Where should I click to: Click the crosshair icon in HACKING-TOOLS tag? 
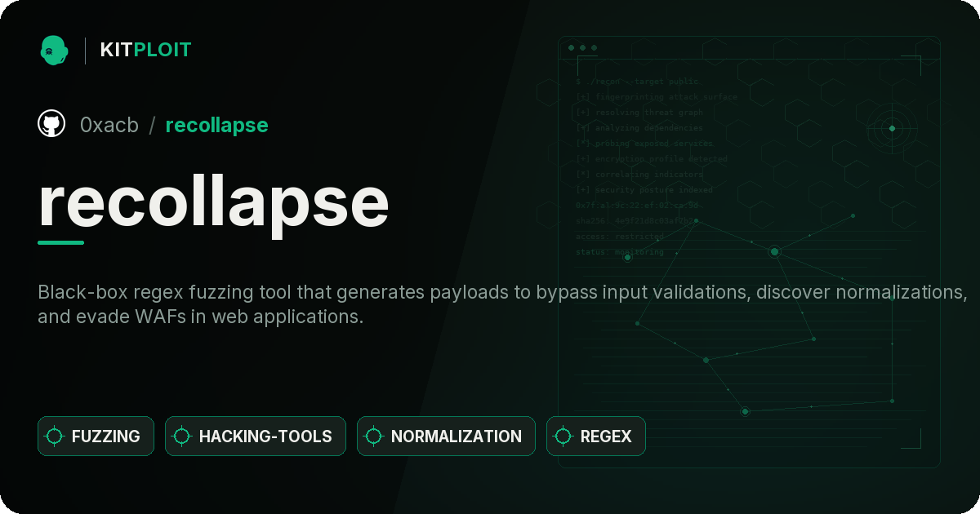click(x=182, y=436)
